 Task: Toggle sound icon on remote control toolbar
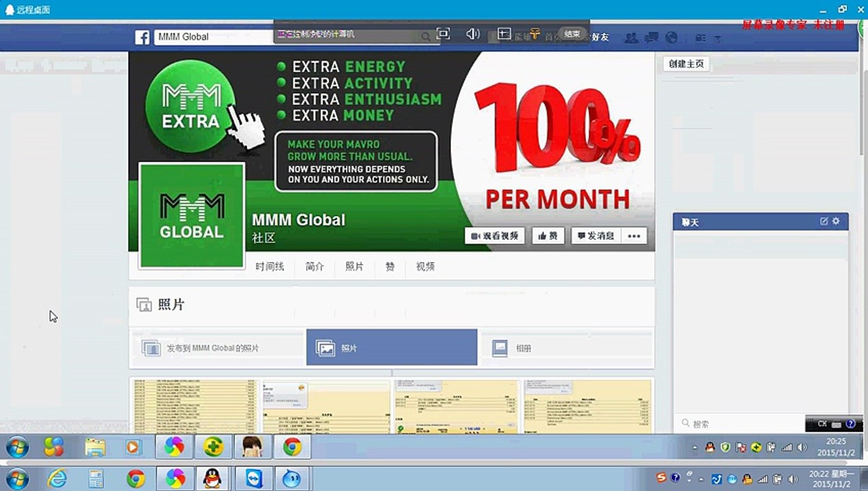(x=472, y=33)
